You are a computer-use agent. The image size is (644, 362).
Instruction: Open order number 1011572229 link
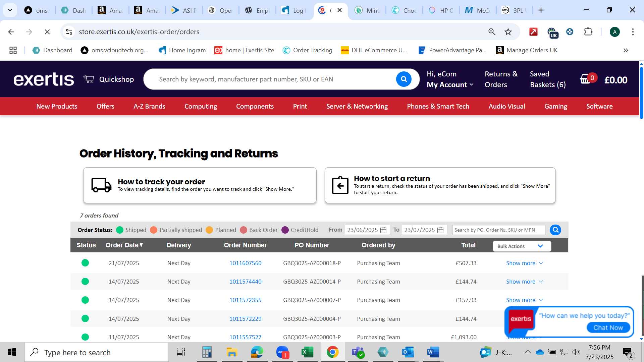click(245, 319)
